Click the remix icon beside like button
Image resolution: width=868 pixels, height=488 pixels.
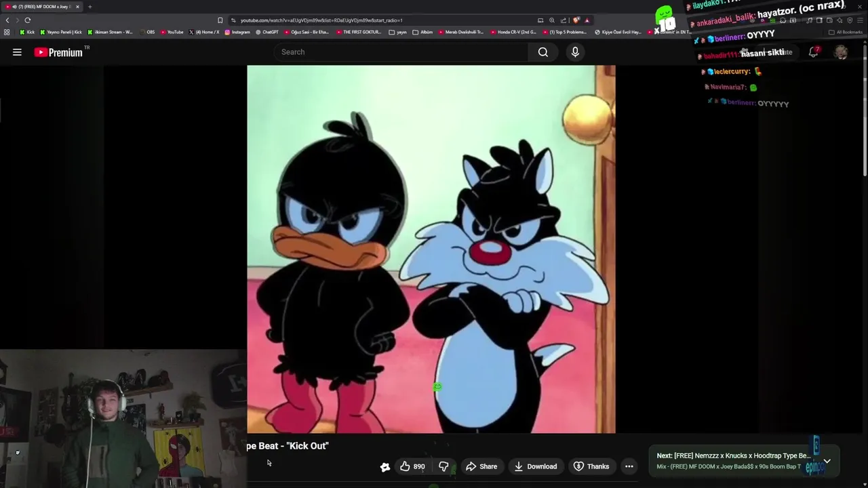(385, 466)
